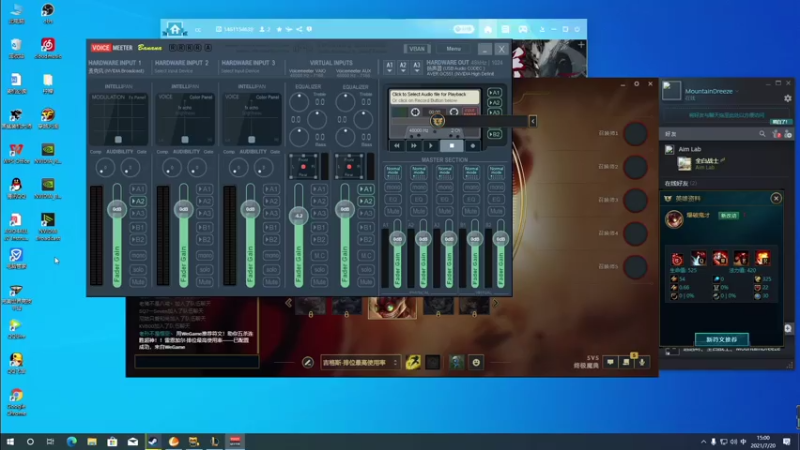
Task: Click cassette display to select audio file
Action: 435,97
